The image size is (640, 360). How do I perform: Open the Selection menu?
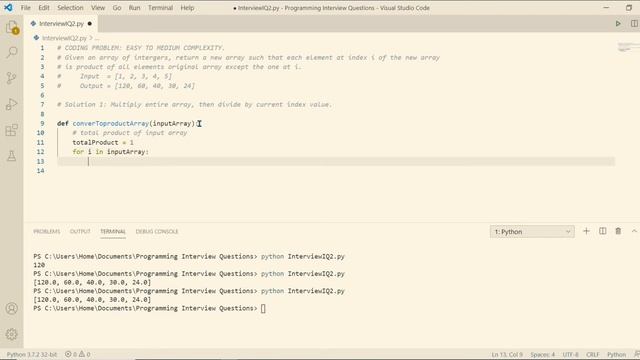coord(70,8)
